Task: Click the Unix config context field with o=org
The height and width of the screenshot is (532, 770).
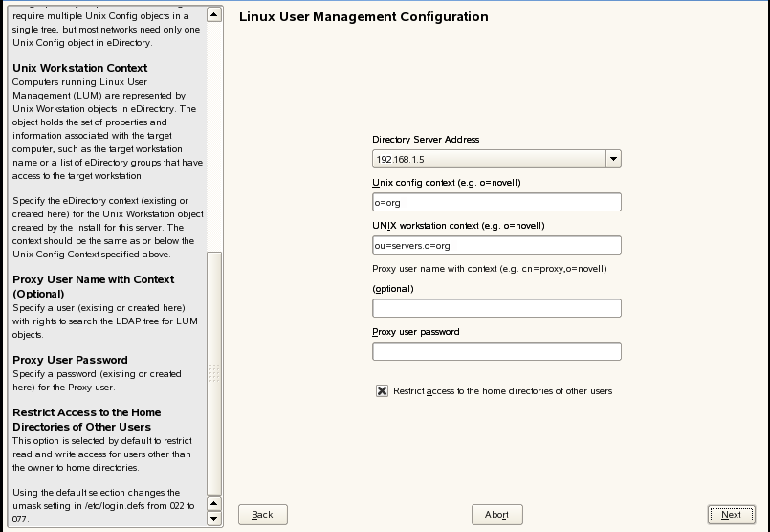Action: click(496, 202)
